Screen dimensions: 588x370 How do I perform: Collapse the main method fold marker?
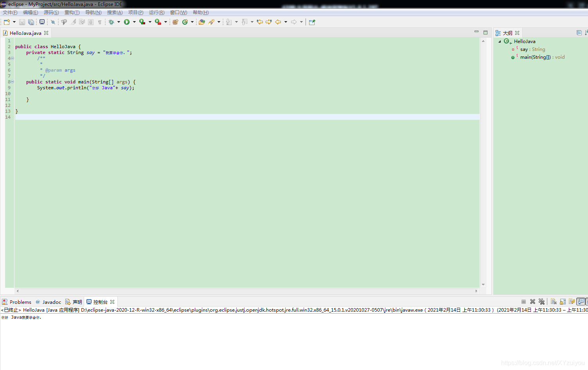pyautogui.click(x=12, y=82)
